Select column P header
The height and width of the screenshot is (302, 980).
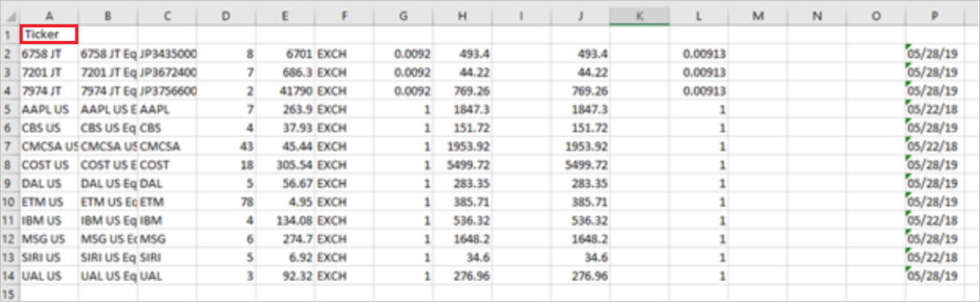[x=934, y=16]
